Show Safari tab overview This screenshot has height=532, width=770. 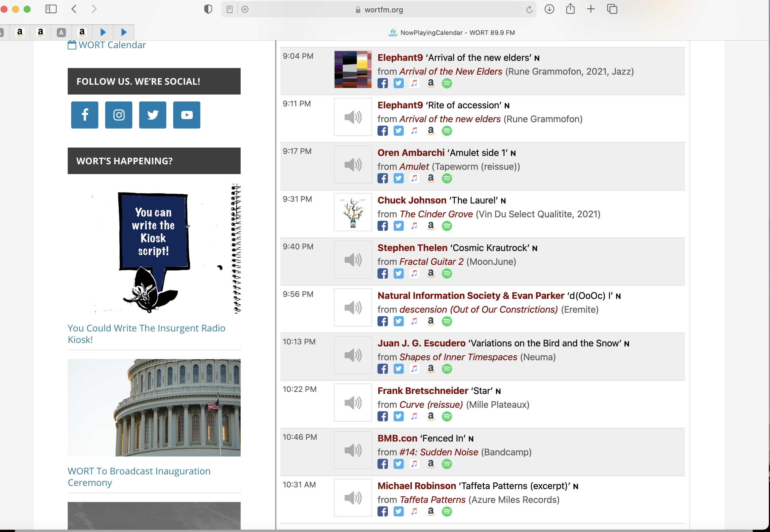click(612, 9)
